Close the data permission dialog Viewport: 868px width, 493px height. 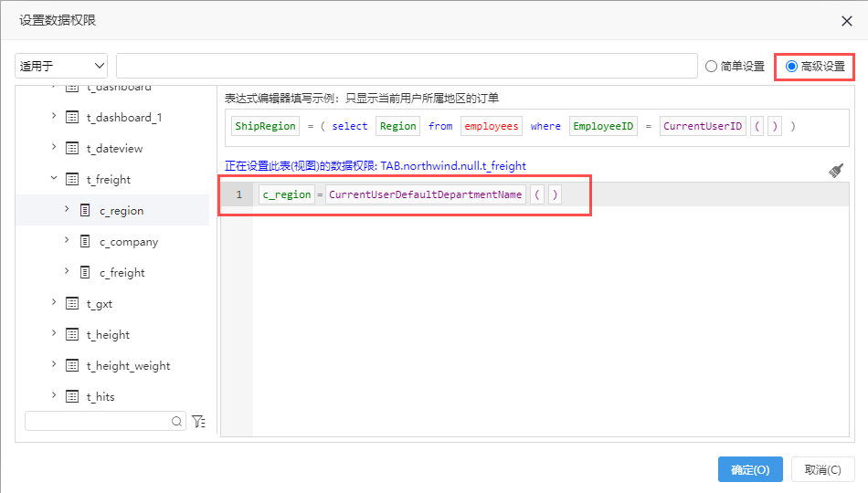[x=846, y=21]
